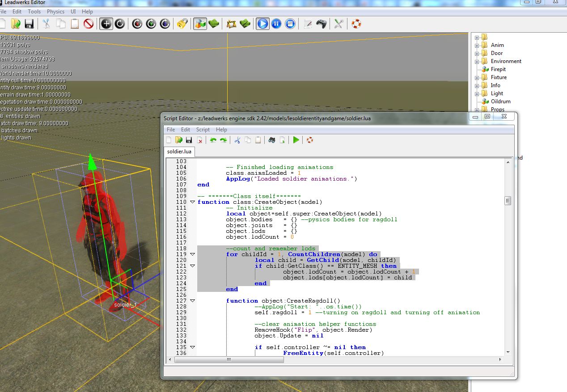The image size is (567, 392).
Task: Pause the running game with the pause button
Action: (x=277, y=24)
